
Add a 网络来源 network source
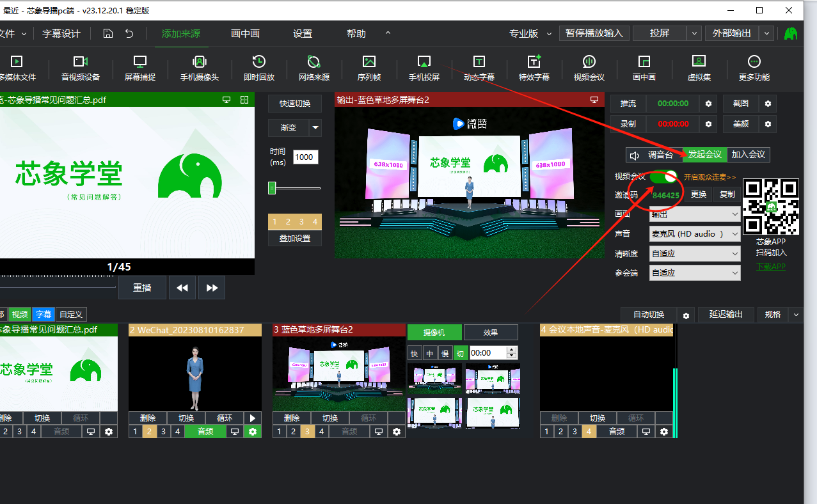click(313, 62)
